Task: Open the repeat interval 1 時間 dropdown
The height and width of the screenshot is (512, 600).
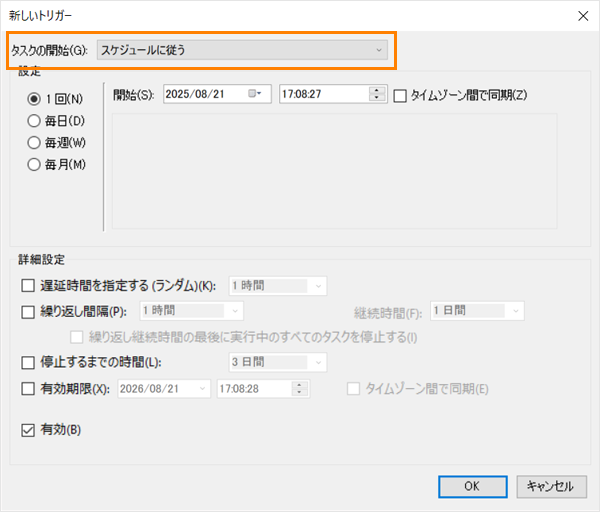Action: pos(192,311)
